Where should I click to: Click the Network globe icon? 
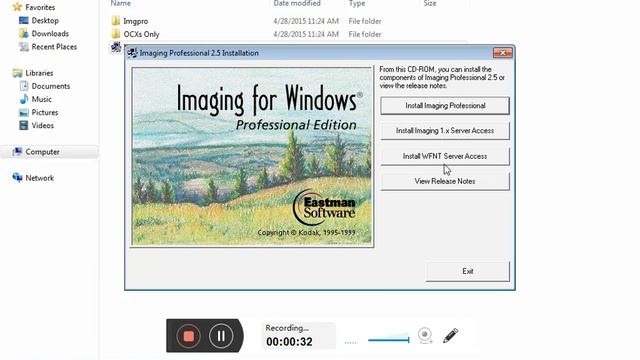pyautogui.click(x=17, y=178)
